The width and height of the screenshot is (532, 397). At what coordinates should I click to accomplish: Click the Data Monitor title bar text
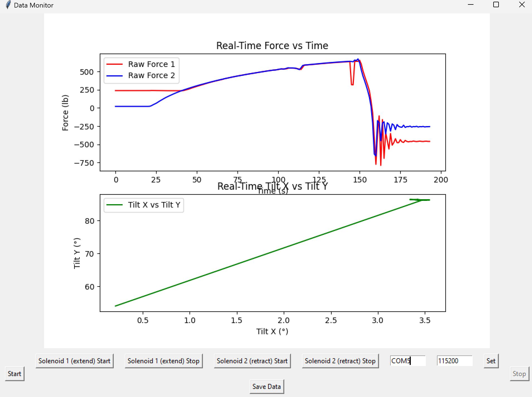point(34,5)
